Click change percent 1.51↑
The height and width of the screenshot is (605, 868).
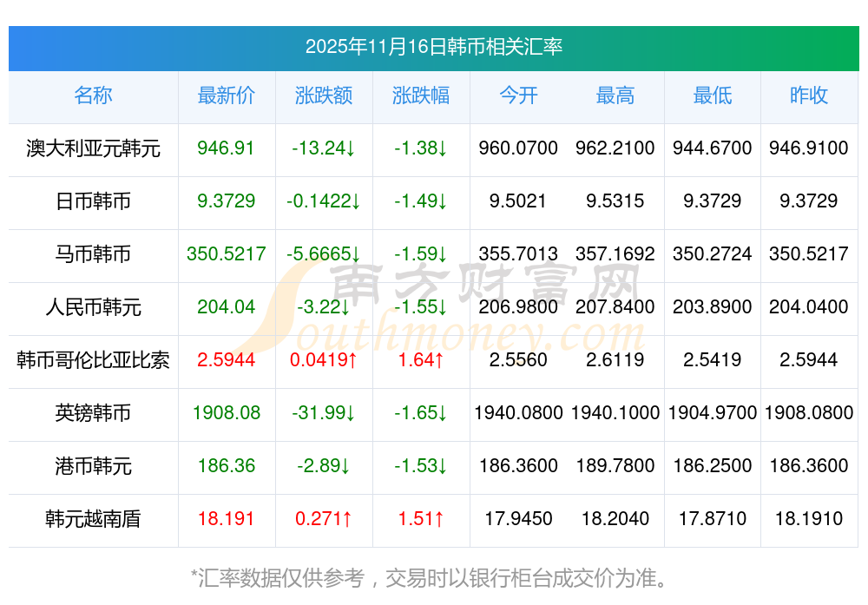pyautogui.click(x=421, y=519)
